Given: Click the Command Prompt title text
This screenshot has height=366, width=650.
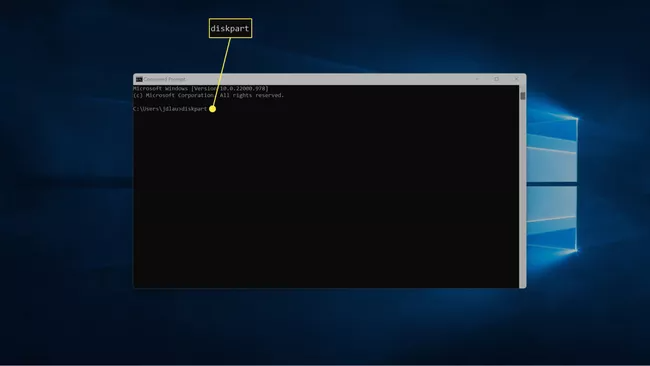Looking at the screenshot, I should click(x=165, y=79).
